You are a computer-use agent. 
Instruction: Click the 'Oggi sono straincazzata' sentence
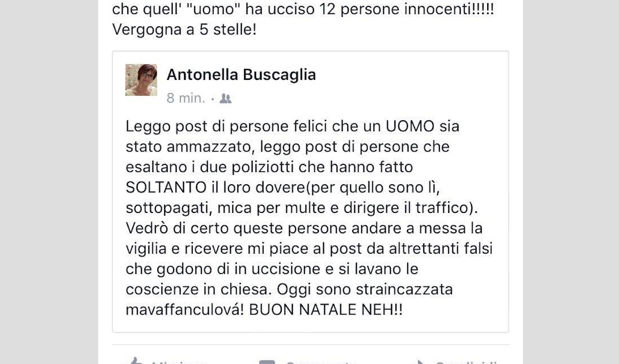coord(365,290)
